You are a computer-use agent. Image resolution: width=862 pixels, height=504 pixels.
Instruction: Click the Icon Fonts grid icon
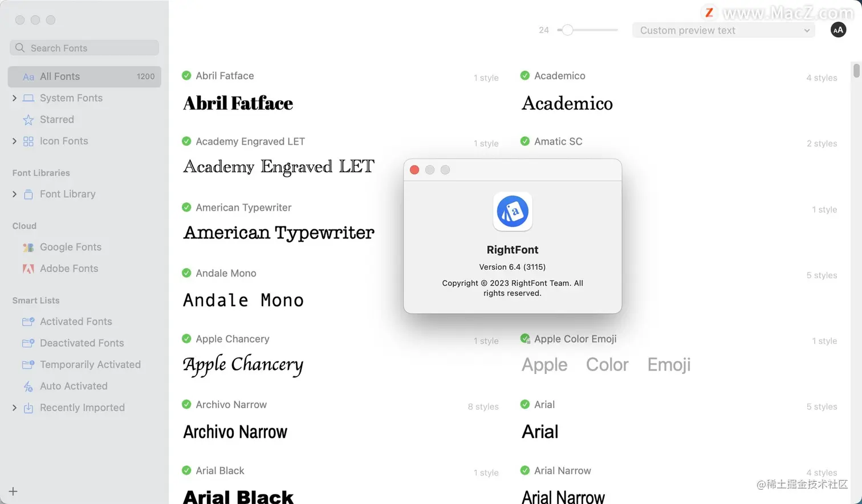coord(28,141)
